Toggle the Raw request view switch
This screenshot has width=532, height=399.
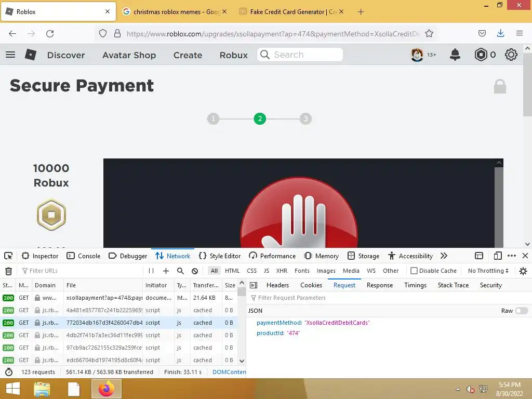[521, 311]
